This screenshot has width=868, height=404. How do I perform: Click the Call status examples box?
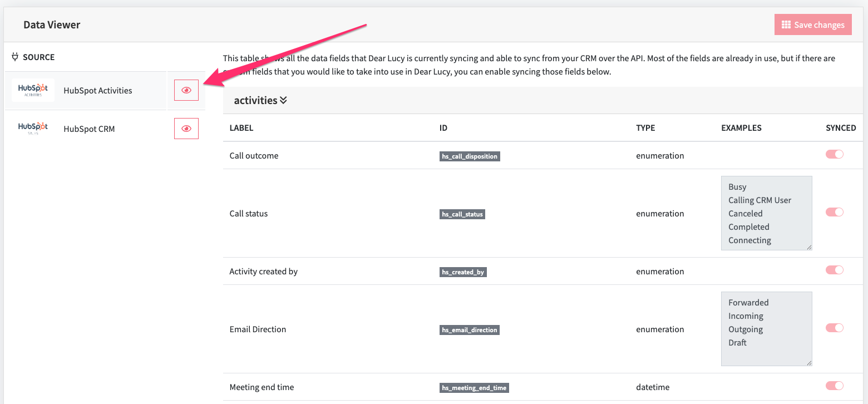(766, 213)
